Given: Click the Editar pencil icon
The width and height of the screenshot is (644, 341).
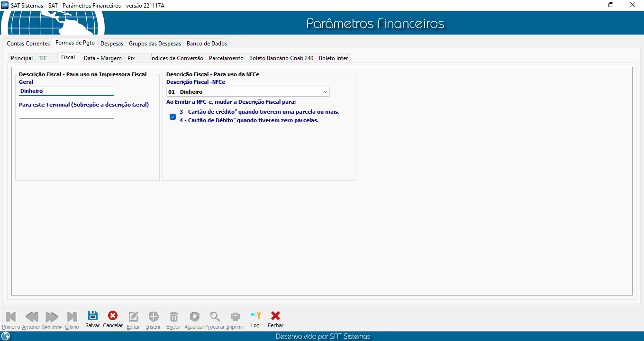Looking at the screenshot, I should 134,316.
